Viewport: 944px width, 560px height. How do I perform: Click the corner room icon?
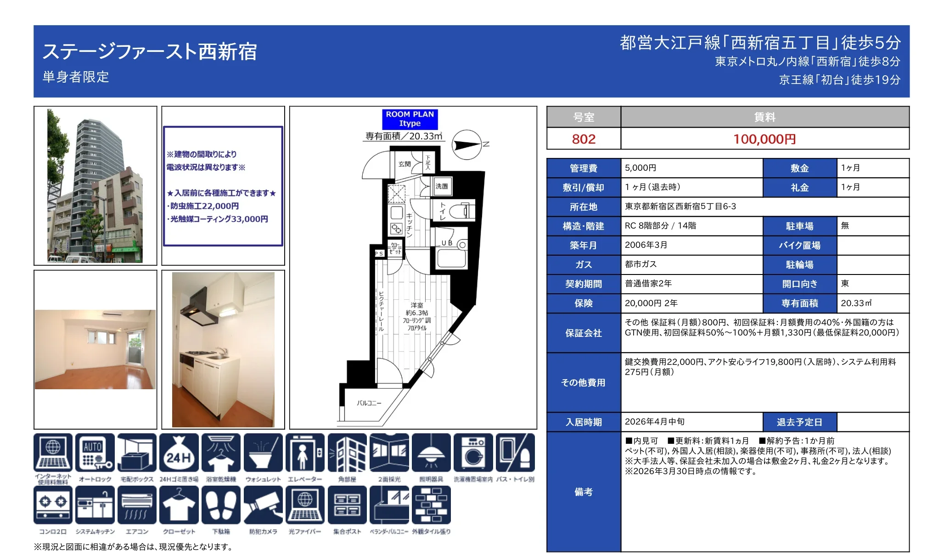coord(347,453)
